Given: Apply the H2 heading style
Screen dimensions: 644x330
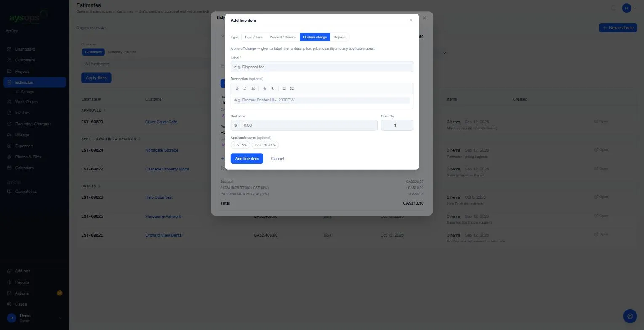Looking at the screenshot, I should click(264, 88).
